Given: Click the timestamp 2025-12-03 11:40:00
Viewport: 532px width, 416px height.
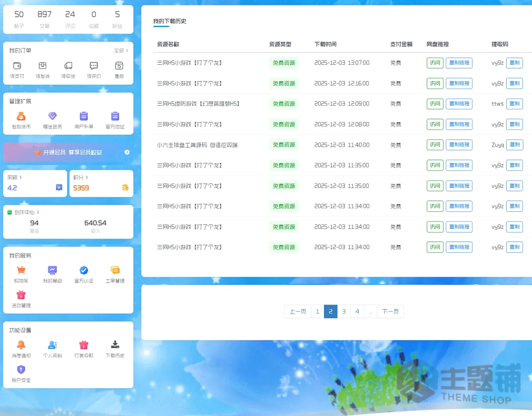Looking at the screenshot, I should click(342, 145).
